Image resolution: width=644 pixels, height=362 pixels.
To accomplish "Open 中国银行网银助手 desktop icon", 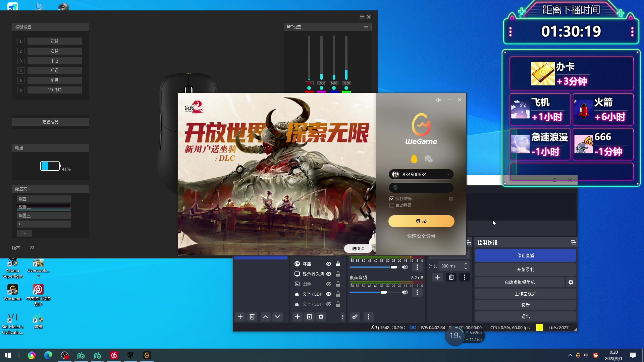I will click(38, 295).
